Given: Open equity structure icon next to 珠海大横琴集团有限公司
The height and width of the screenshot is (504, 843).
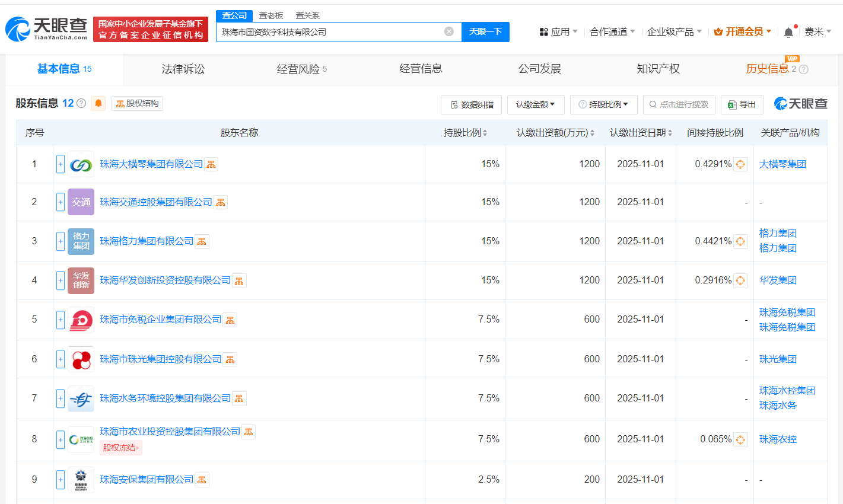Looking at the screenshot, I should (x=211, y=164).
